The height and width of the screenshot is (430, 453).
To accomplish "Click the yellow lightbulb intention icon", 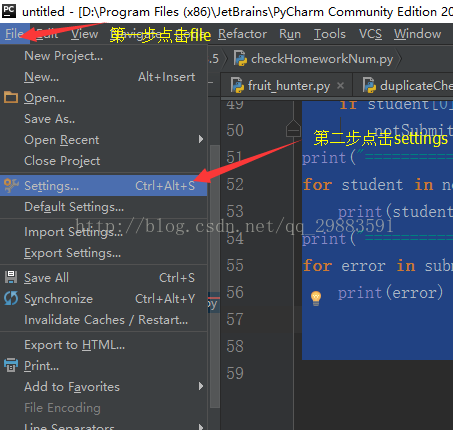I will [x=316, y=298].
